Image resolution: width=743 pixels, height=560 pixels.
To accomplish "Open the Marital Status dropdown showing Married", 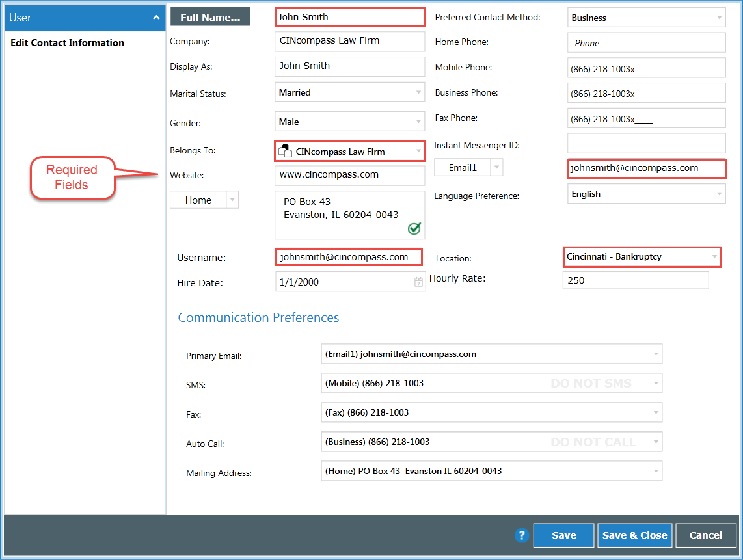I will tap(418, 92).
